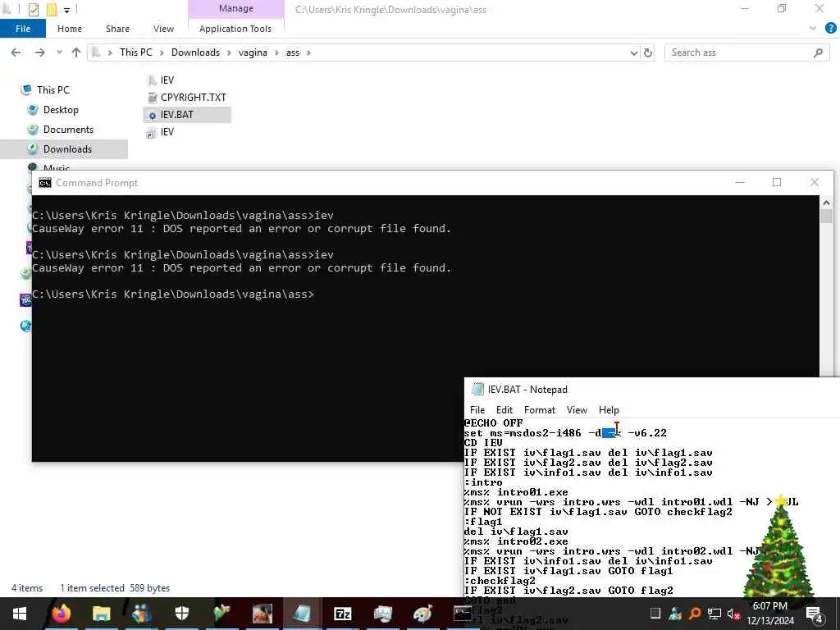Viewport: 840px width, 630px height.
Task: Go up one folder level
Action: 76,52
